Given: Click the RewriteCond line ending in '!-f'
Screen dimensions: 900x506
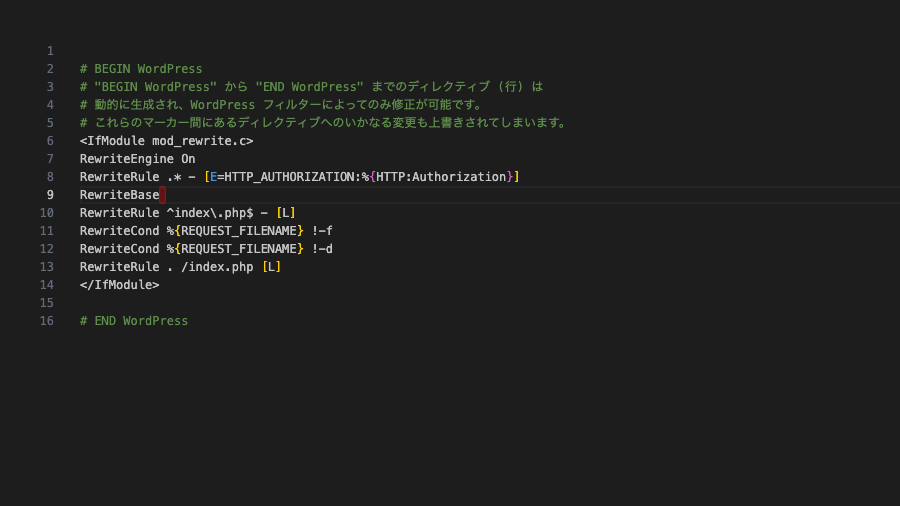Looking at the screenshot, I should pyautogui.click(x=206, y=231).
